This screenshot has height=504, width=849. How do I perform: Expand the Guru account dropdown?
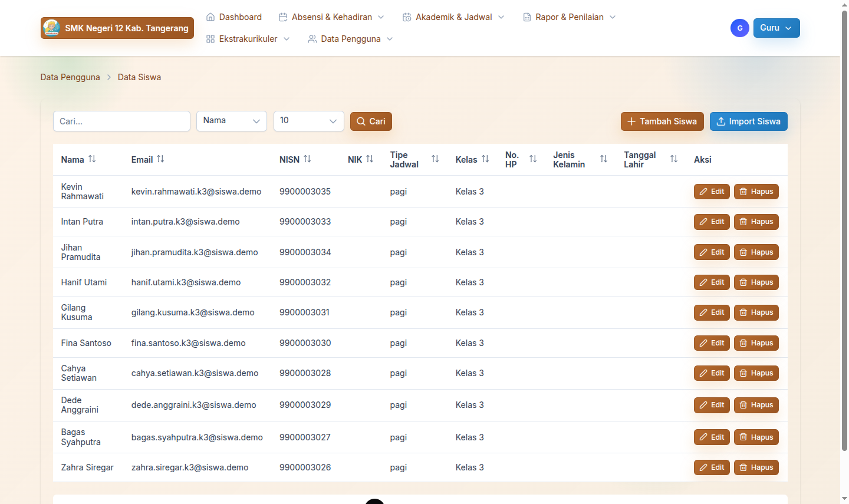pos(776,28)
